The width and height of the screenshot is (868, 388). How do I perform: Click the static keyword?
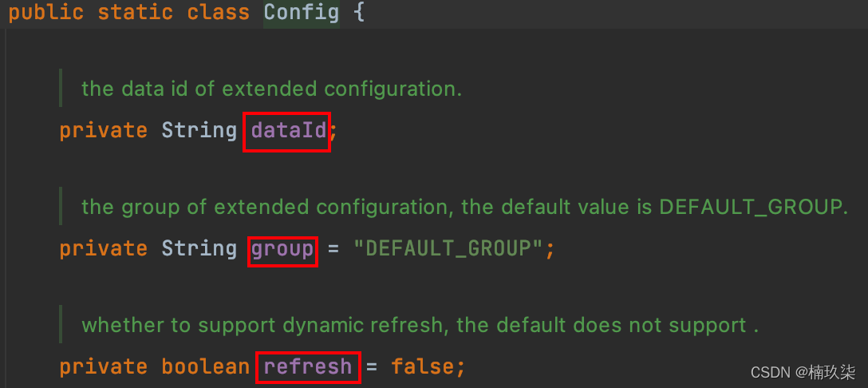point(132,13)
